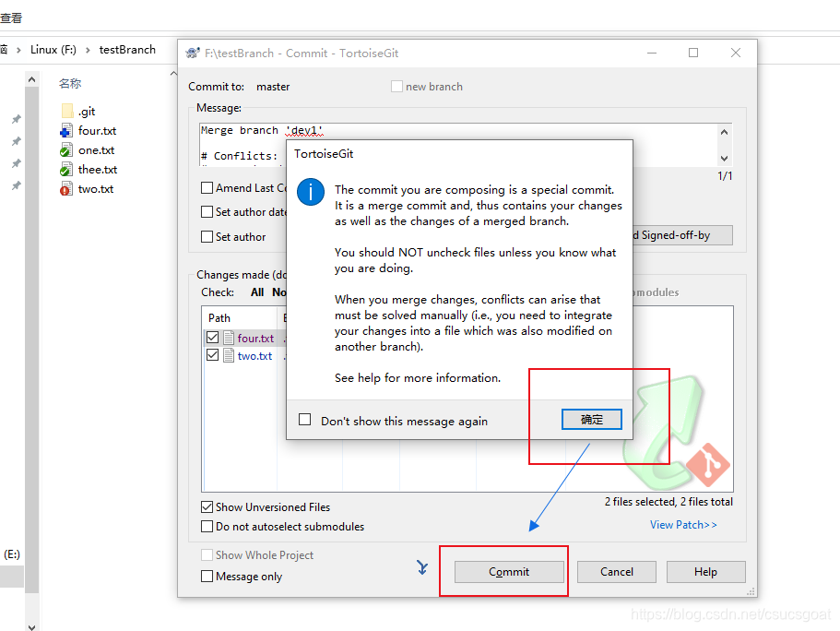This screenshot has height=631, width=840.
Task: Uncheck four.txt in the changes list
Action: [x=213, y=338]
